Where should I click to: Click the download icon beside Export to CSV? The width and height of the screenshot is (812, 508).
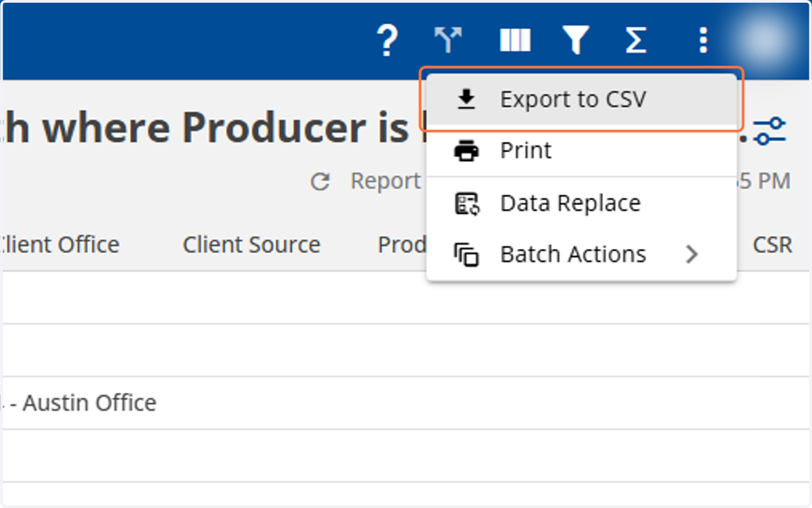[x=466, y=100]
